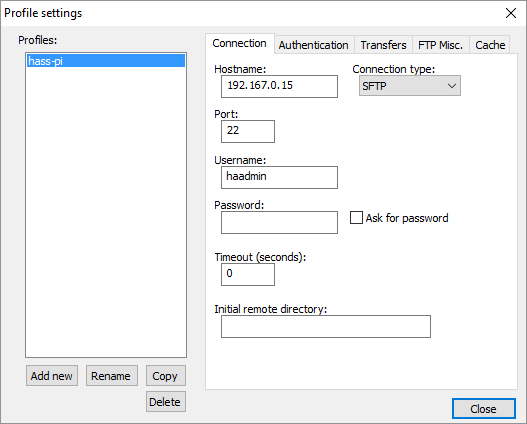Screen dimensions: 527x424
Task: Click the Initial remote directory field
Action: [326, 327]
